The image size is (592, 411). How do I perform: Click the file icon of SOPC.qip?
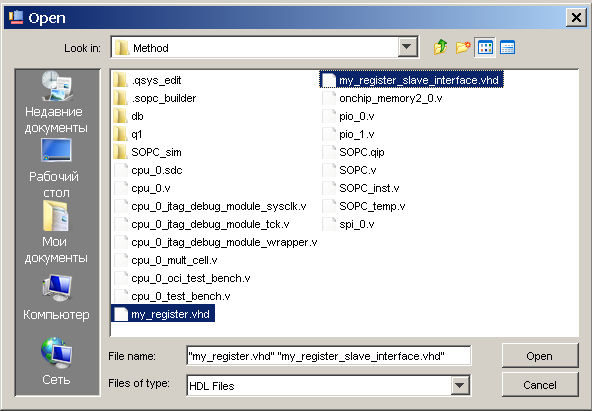[329, 152]
